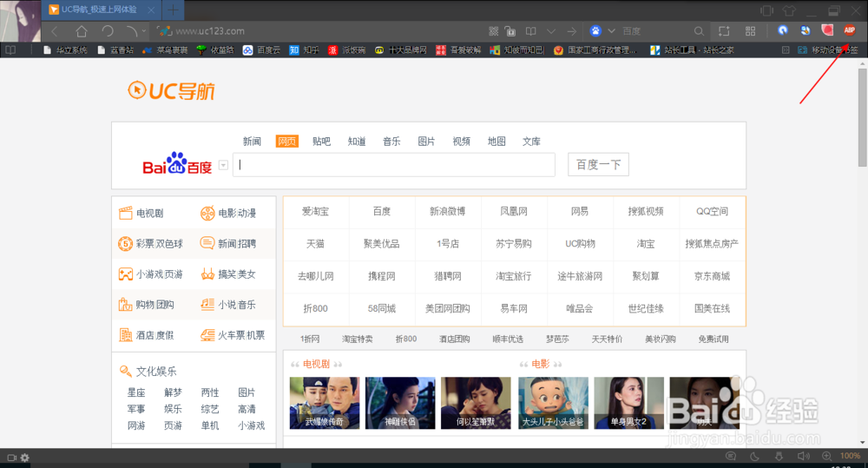Image resolution: width=868 pixels, height=468 pixels.
Task: Click the screenshot capture icon in toolbar
Action: click(724, 31)
